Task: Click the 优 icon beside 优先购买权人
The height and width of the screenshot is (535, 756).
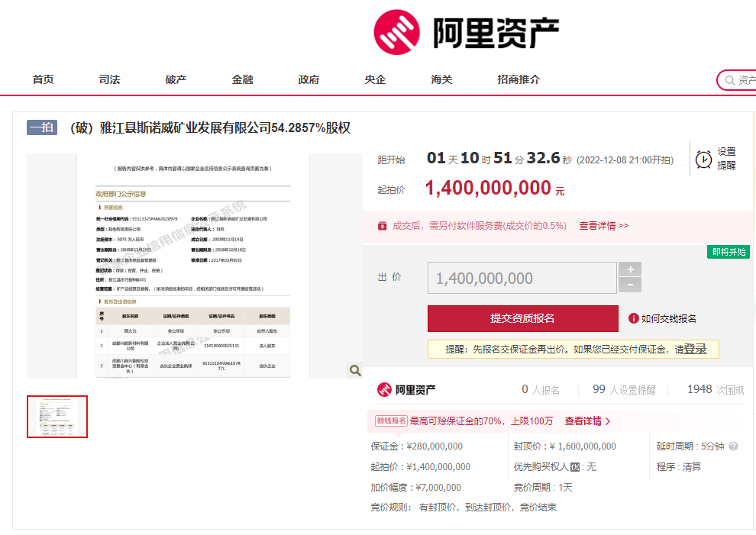Action: (x=575, y=466)
